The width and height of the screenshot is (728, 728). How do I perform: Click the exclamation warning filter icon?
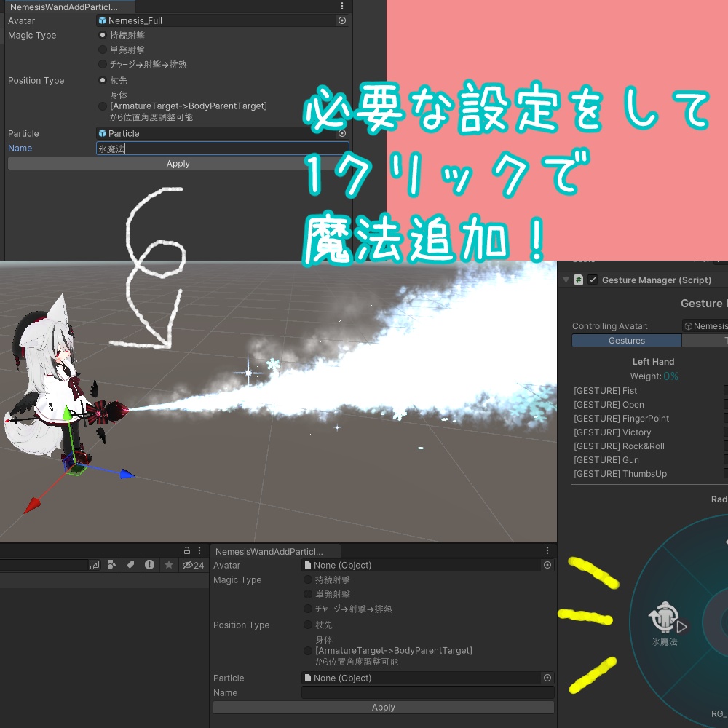pyautogui.click(x=149, y=565)
